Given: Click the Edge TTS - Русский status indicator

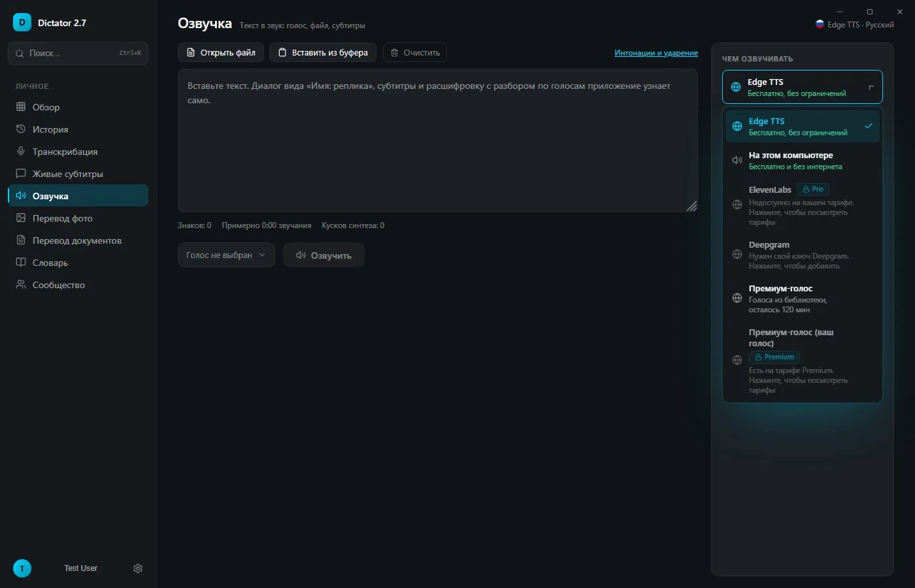Looking at the screenshot, I should click(x=855, y=24).
